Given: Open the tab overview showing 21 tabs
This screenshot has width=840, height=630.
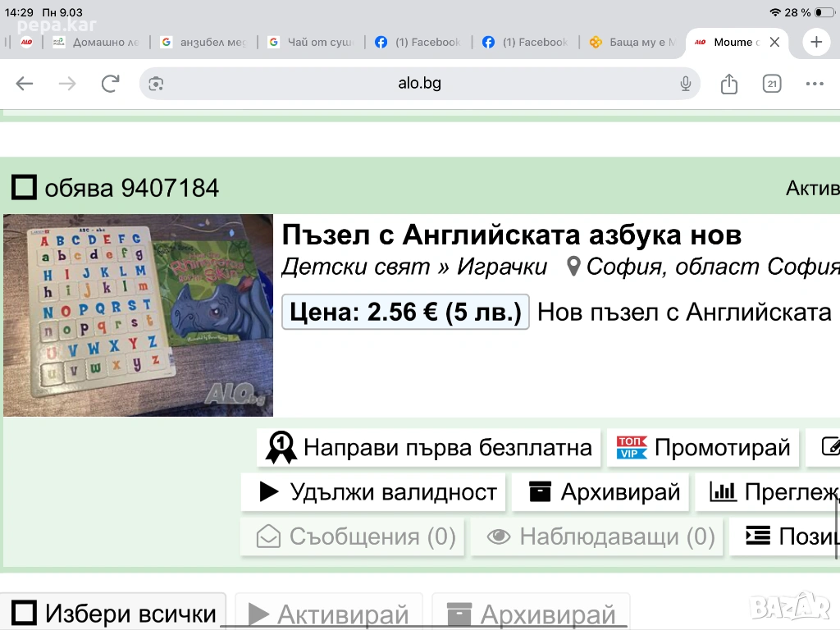Looking at the screenshot, I should click(772, 84).
